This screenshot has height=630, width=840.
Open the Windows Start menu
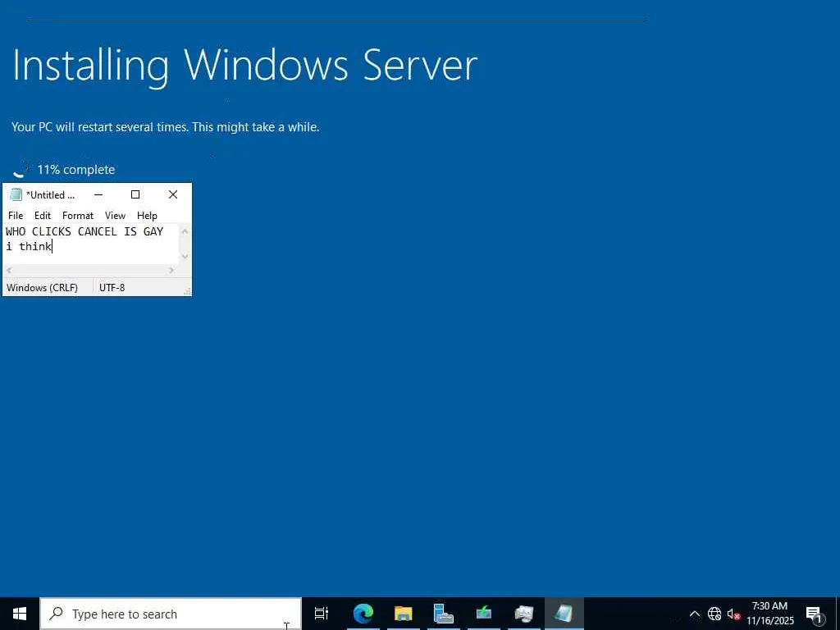tap(20, 614)
